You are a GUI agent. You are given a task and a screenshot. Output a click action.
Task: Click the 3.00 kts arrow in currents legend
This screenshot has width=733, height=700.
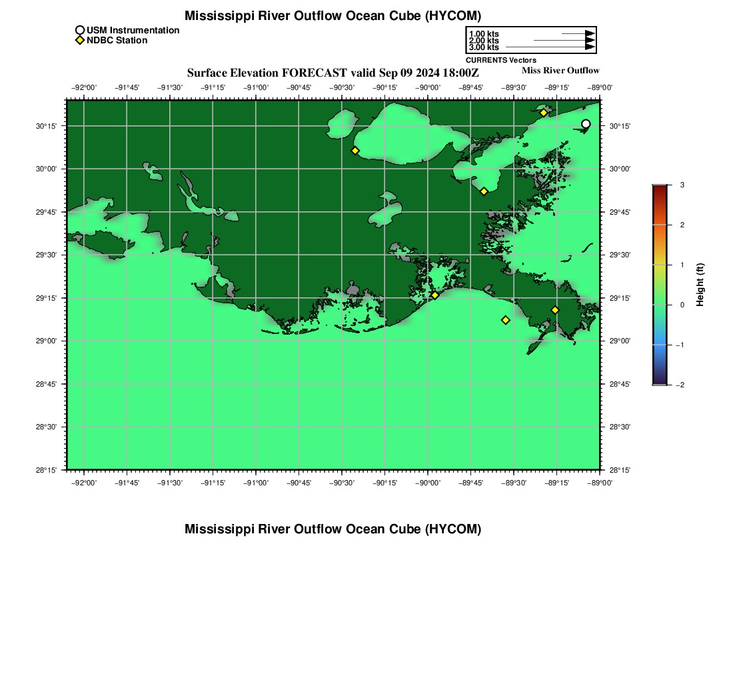pos(550,47)
